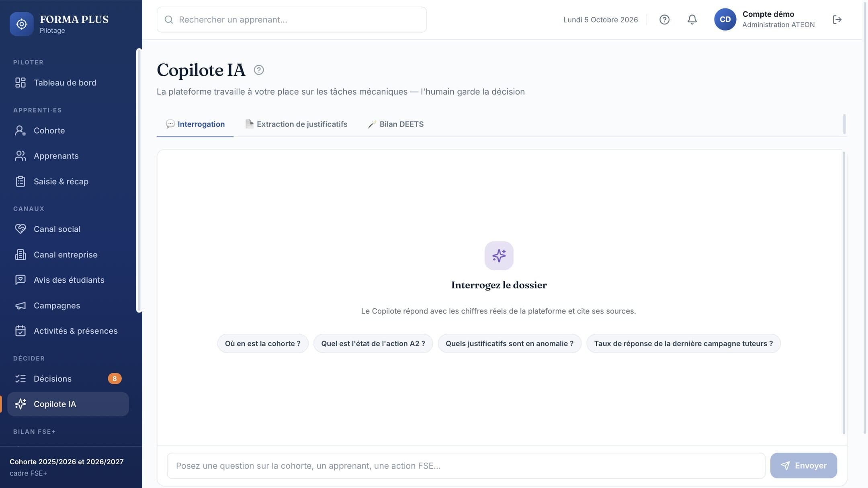Choose 'Quels justificatifs sont en anomalie ?'
Viewport: 868px width, 488px height.
point(510,344)
